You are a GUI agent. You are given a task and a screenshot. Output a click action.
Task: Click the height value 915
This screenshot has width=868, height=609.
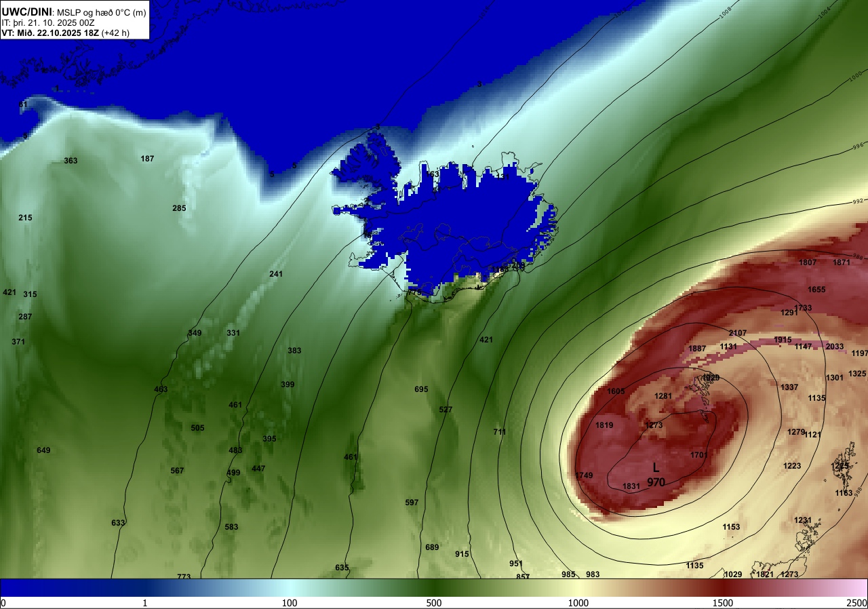click(462, 554)
